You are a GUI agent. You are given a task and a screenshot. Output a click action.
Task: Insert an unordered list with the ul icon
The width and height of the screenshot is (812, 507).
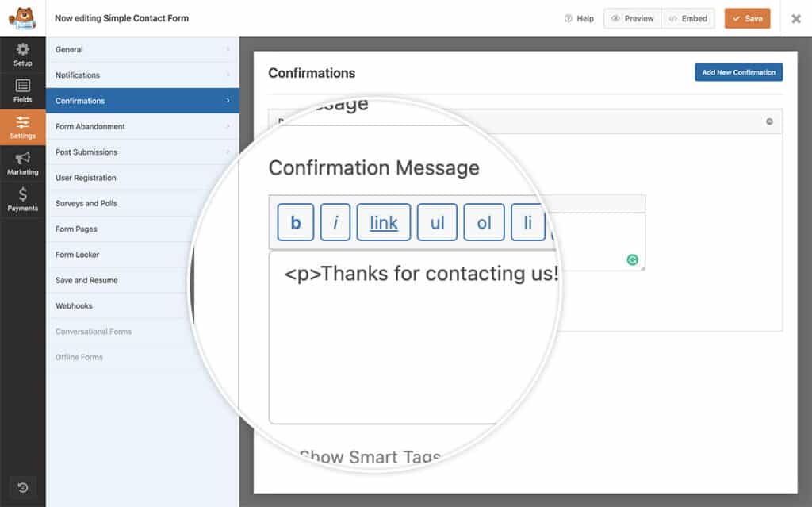[x=437, y=222]
